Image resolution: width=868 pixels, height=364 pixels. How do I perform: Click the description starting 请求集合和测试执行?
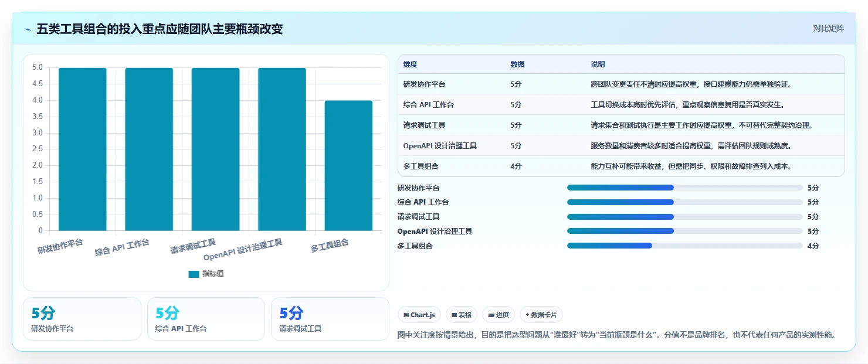[702, 125]
